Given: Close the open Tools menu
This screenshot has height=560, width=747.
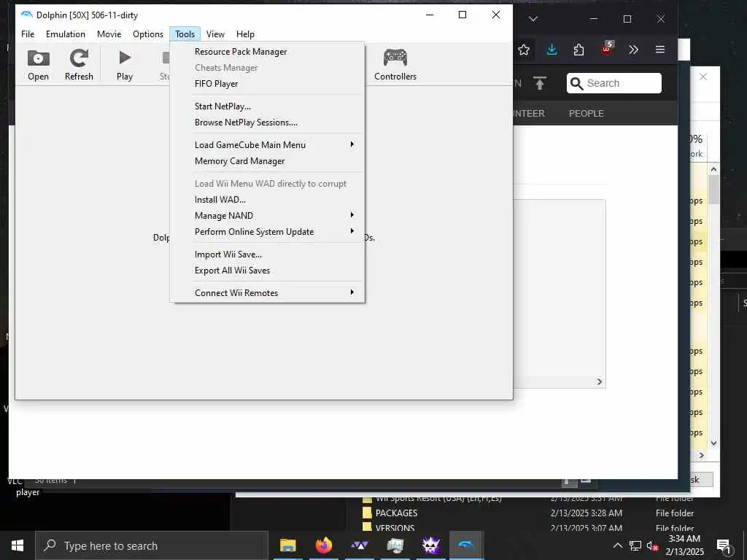Looking at the screenshot, I should pos(185,34).
